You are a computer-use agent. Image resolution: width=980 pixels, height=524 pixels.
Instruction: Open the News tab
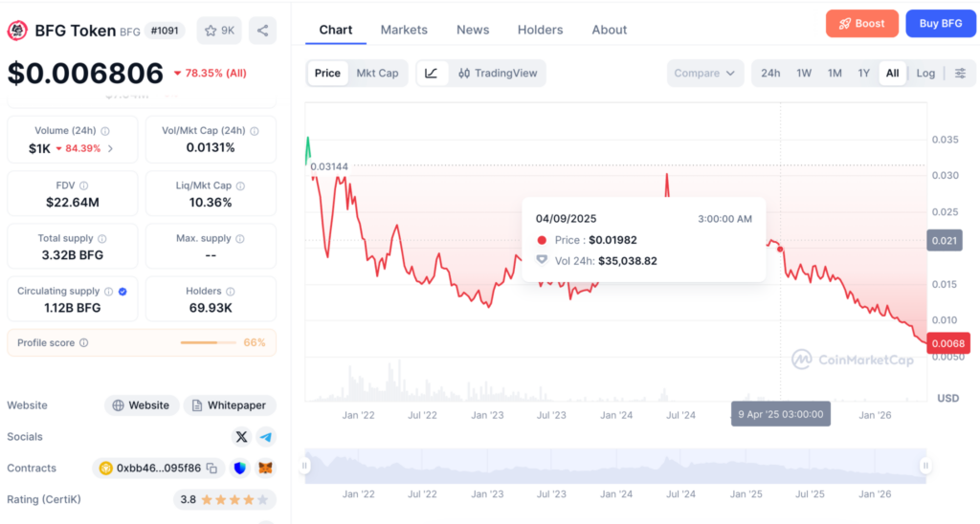(473, 30)
